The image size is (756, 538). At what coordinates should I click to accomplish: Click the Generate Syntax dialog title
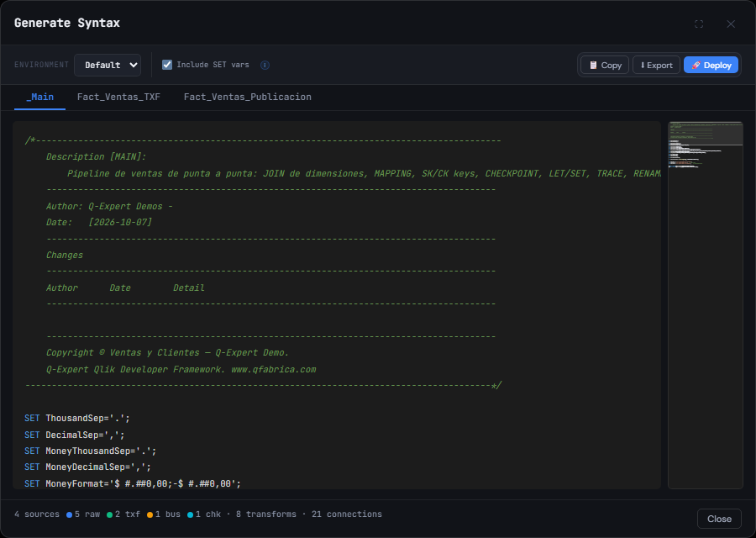67,23
